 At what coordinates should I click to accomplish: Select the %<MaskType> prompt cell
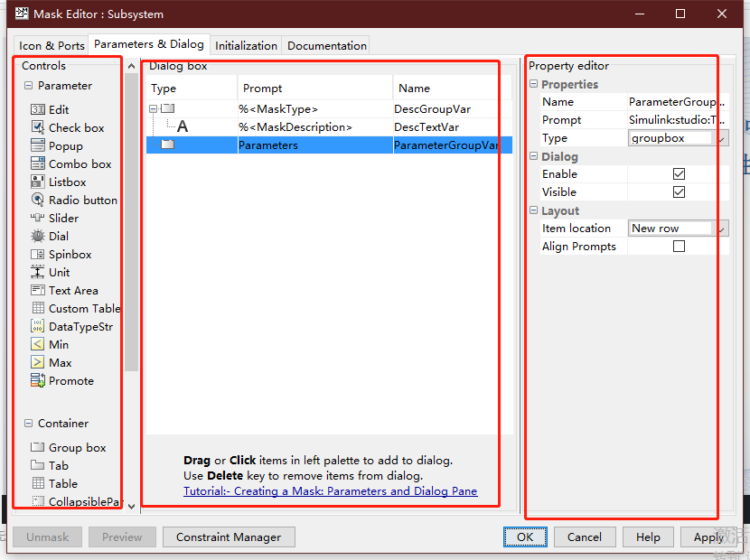[x=314, y=109]
